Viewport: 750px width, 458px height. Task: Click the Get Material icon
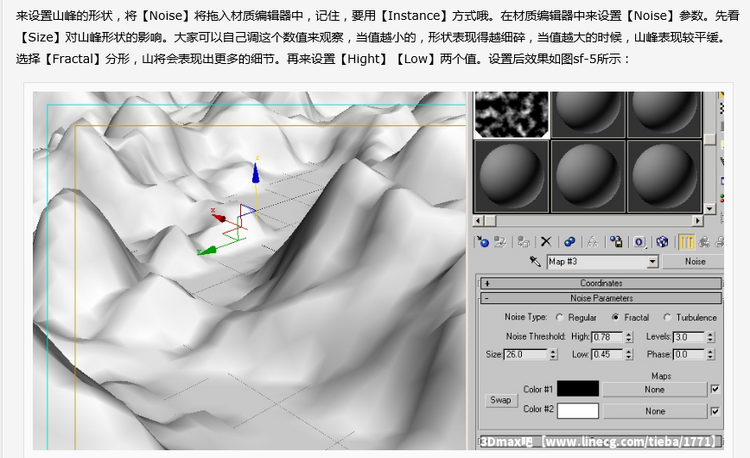(482, 241)
